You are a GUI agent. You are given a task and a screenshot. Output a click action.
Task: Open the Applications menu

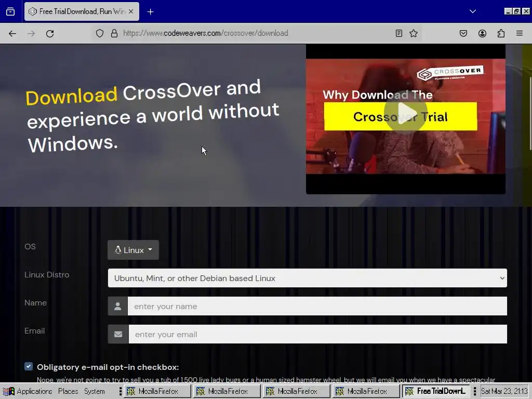(x=28, y=391)
